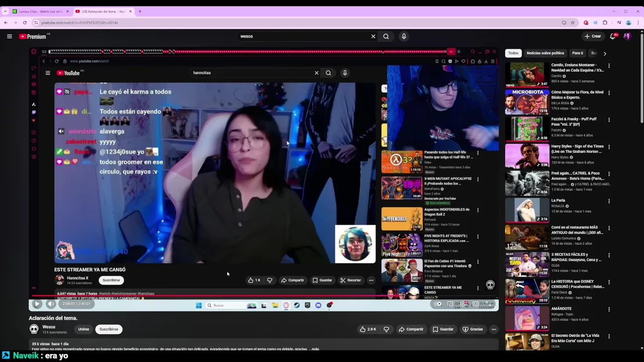The height and width of the screenshot is (362, 644).
Task: Open options for Harry Styles video
Action: coord(609,147)
